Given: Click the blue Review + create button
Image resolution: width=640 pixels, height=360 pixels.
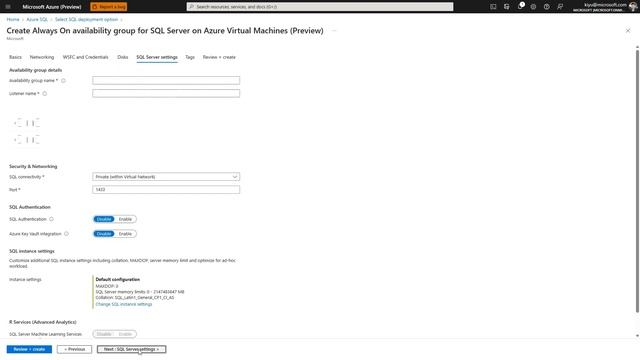Looking at the screenshot, I should pyautogui.click(x=29, y=349).
